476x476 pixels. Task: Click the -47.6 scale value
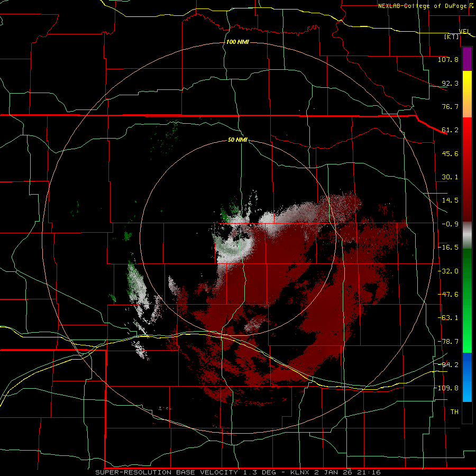click(x=448, y=295)
